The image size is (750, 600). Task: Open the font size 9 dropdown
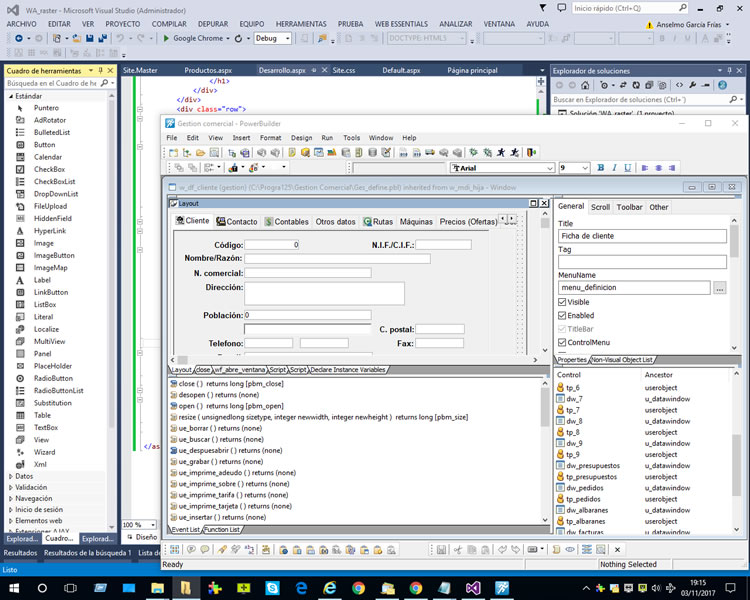tap(585, 168)
